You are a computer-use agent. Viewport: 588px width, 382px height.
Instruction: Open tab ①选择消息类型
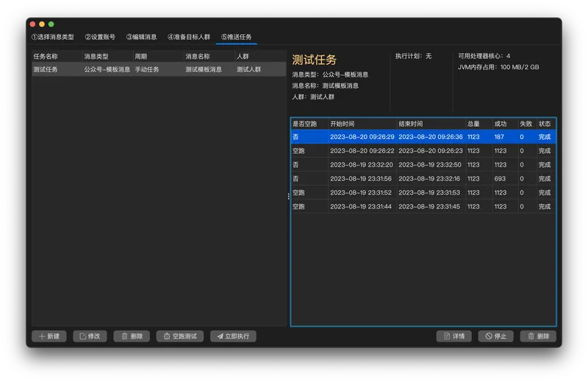tap(52, 37)
